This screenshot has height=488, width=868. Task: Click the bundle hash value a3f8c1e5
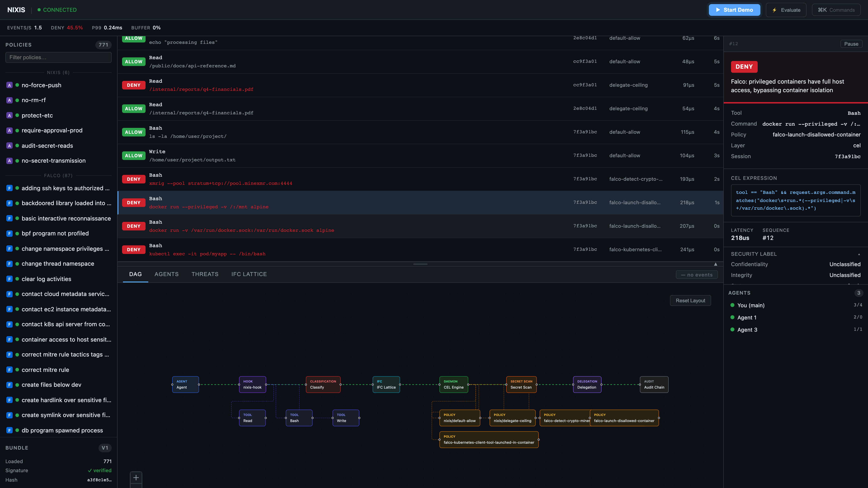[x=99, y=480]
